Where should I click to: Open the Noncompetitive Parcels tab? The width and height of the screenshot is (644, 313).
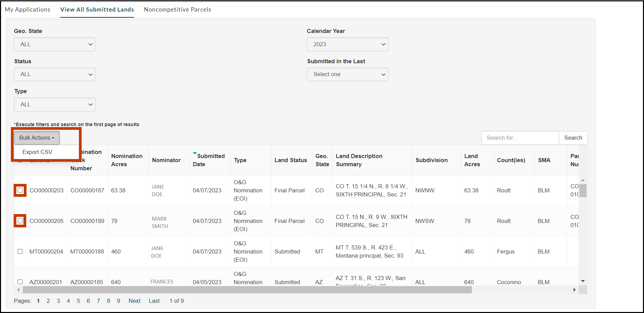177,10
